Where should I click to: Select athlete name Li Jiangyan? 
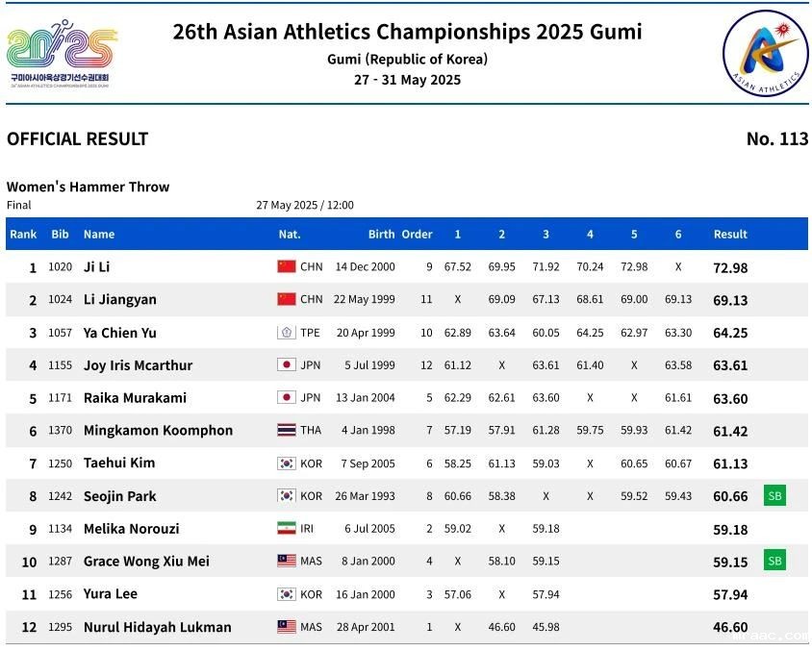click(119, 300)
